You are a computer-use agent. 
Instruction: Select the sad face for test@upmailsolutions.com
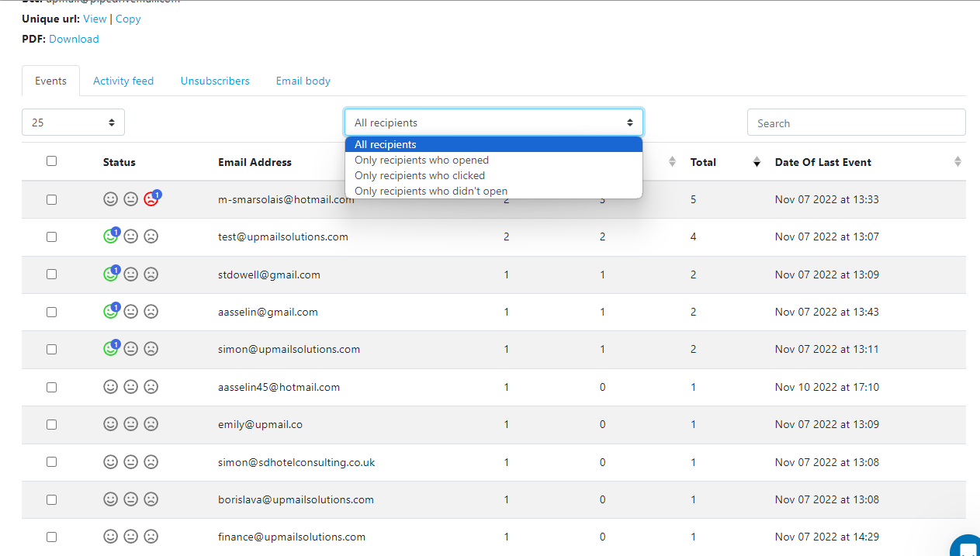tap(151, 237)
